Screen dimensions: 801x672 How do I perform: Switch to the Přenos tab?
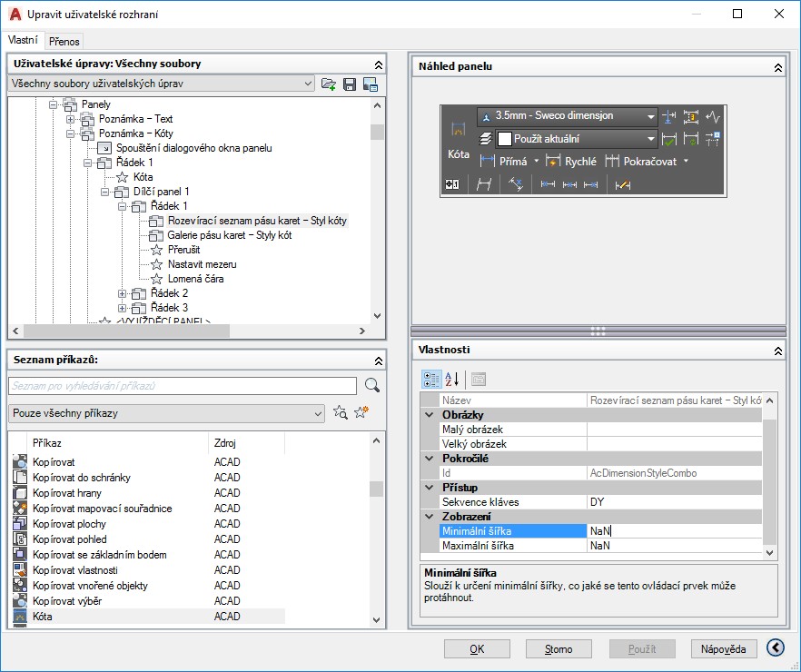(x=64, y=41)
